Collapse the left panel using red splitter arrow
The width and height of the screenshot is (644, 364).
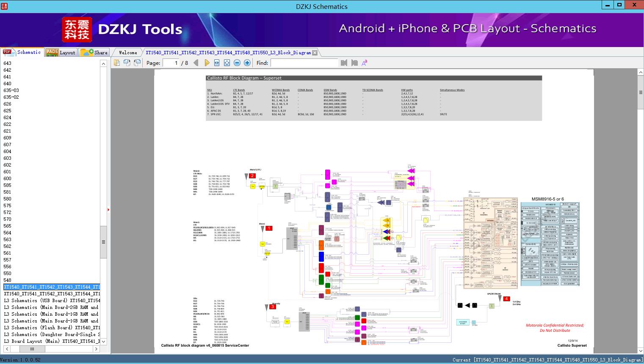click(108, 209)
